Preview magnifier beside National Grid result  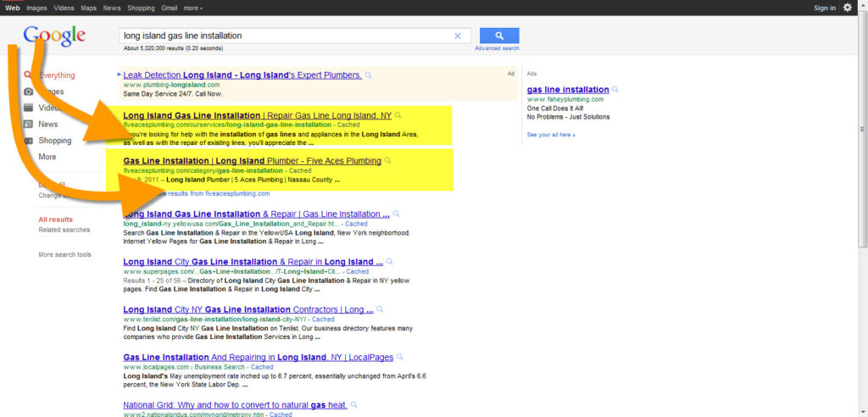click(353, 405)
